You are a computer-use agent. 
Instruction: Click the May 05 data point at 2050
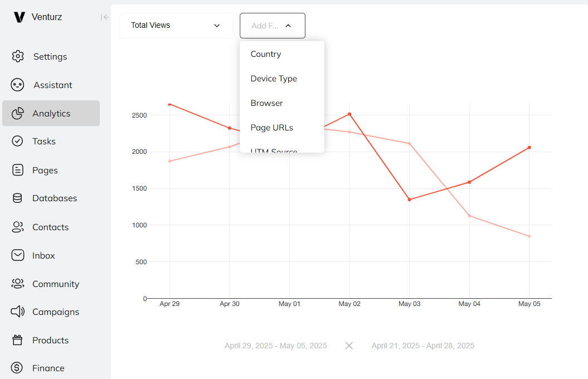(529, 148)
